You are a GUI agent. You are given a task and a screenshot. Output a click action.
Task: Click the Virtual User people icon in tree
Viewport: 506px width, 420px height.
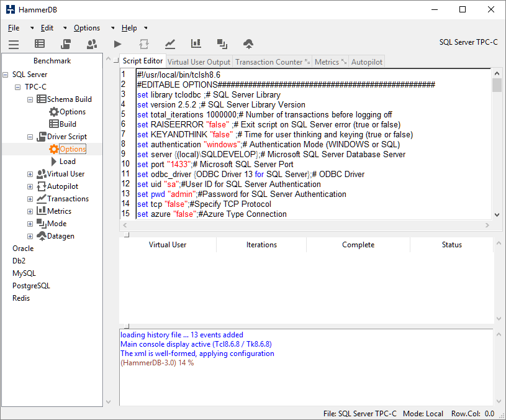pos(42,174)
